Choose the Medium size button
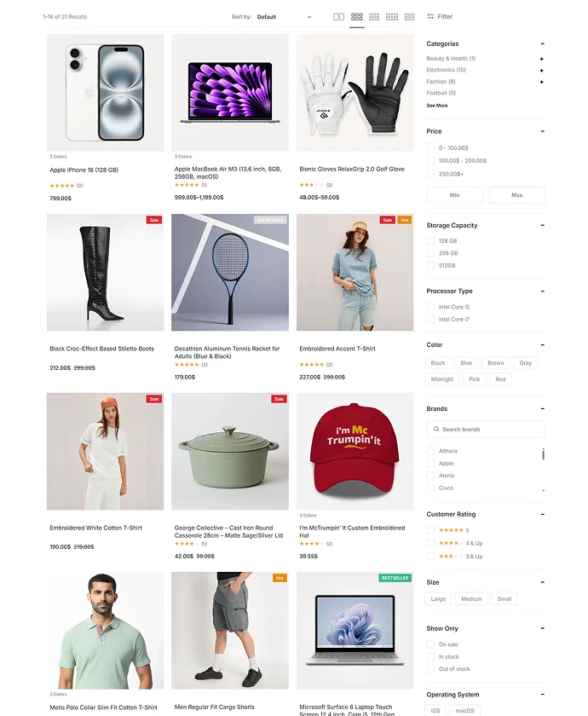 (x=471, y=598)
